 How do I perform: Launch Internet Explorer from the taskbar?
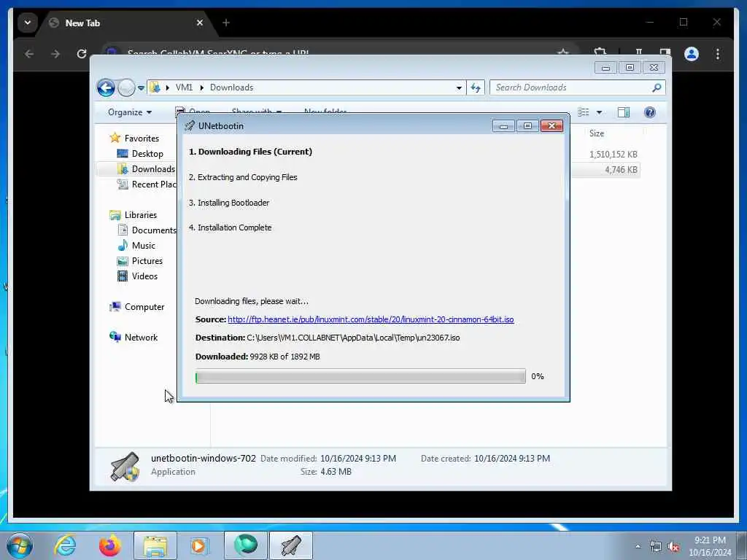(65, 545)
